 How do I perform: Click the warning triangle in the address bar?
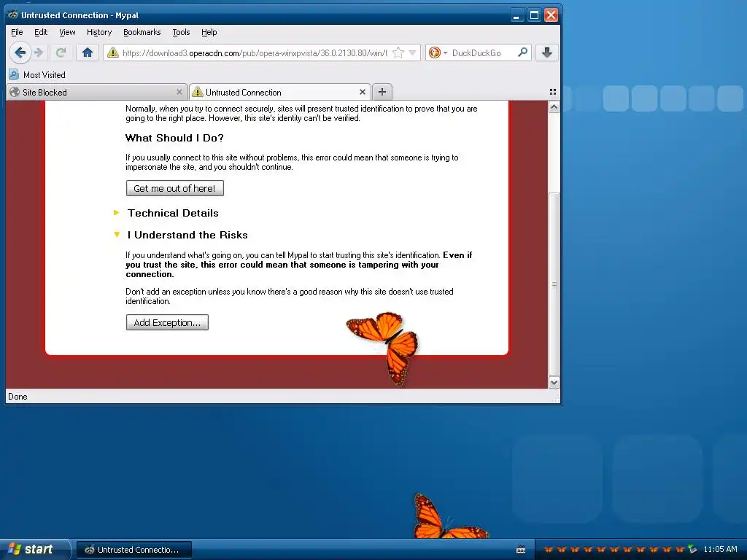(x=113, y=52)
